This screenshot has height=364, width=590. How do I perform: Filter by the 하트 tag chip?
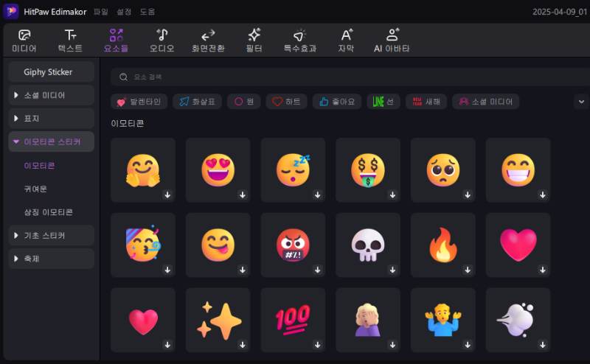click(x=286, y=102)
